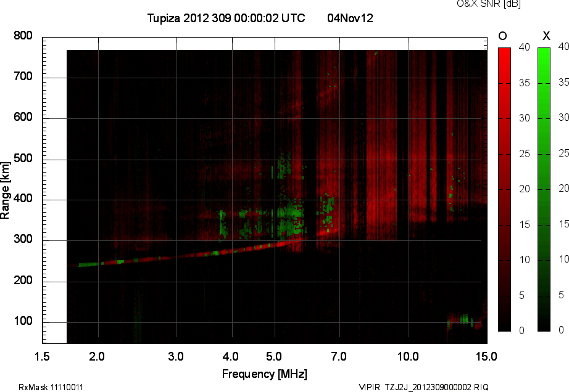
Task: Click the red ionogram trace near 4 MHz
Action: [x=232, y=251]
